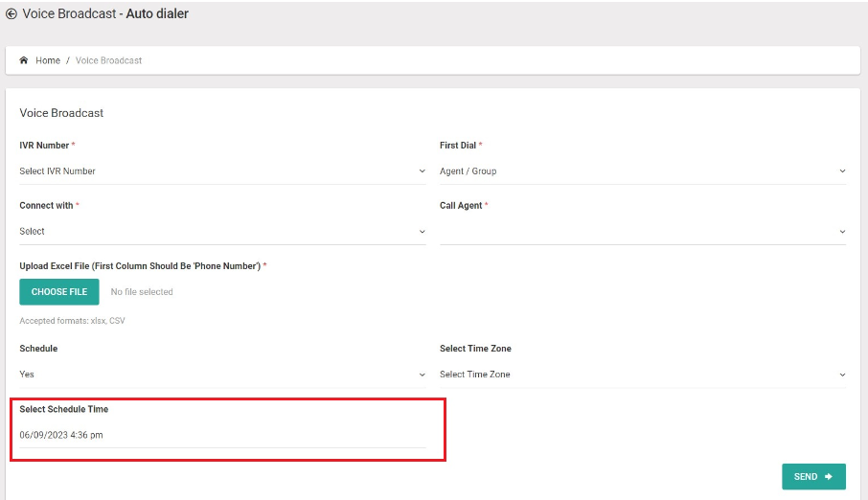Click the arrow icon on SEND button

[x=828, y=477]
